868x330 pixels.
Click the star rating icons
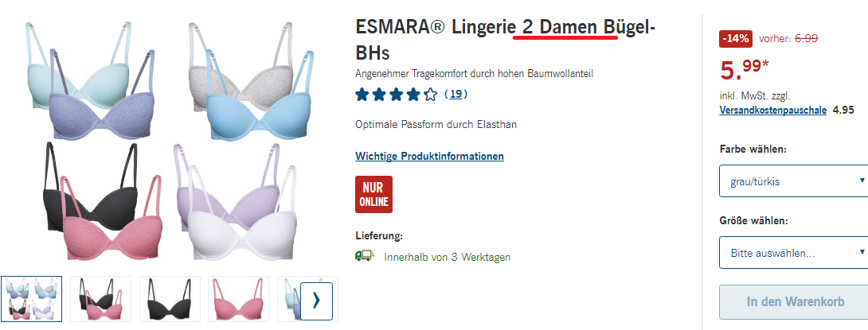(396, 95)
